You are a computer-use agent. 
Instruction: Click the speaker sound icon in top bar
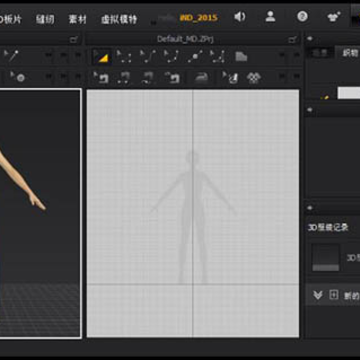coord(239,17)
